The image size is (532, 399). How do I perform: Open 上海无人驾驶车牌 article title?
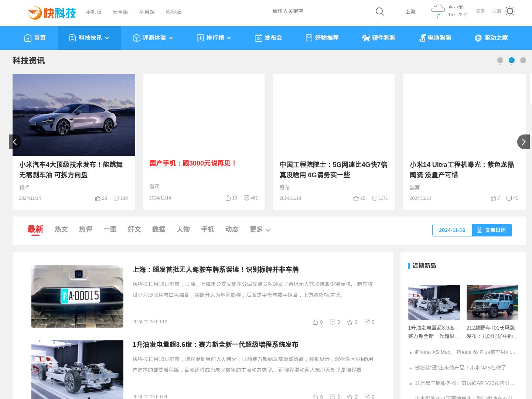point(216,270)
